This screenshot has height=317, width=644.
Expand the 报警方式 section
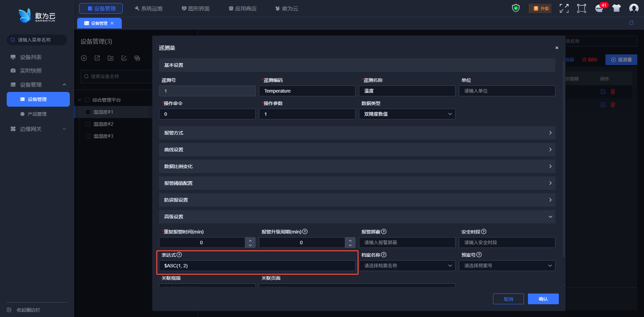pyautogui.click(x=357, y=133)
